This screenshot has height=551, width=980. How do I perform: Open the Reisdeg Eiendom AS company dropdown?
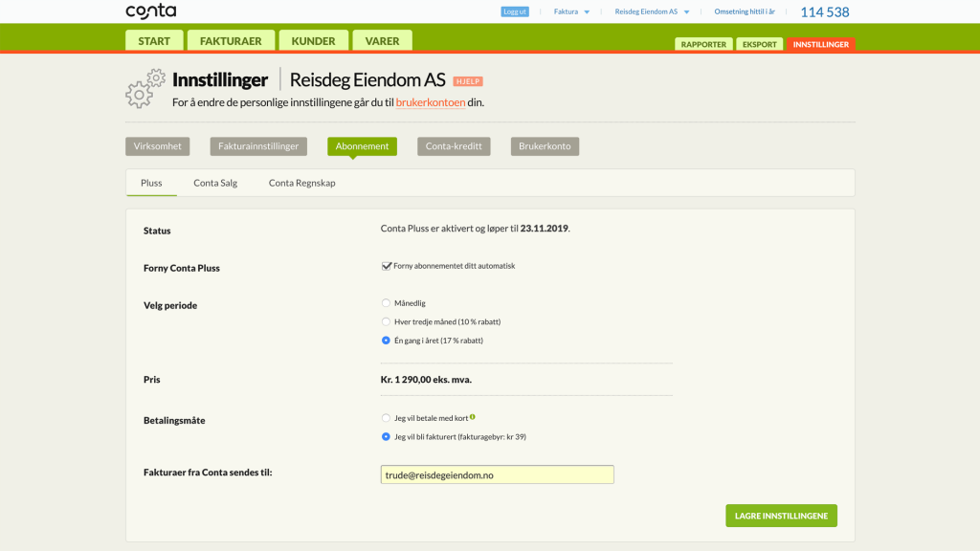[x=652, y=11]
